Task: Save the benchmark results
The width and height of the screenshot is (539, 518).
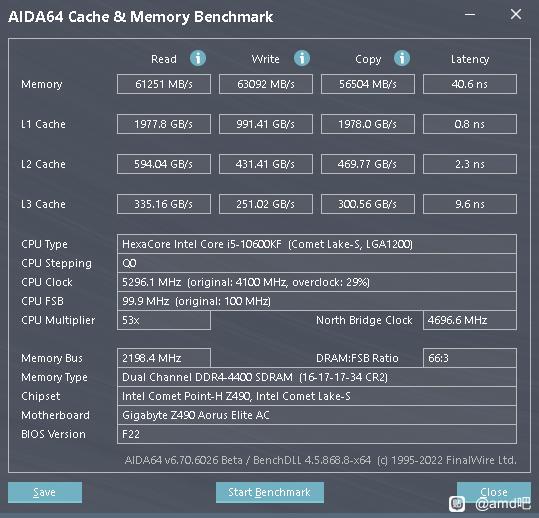Action: (x=45, y=492)
